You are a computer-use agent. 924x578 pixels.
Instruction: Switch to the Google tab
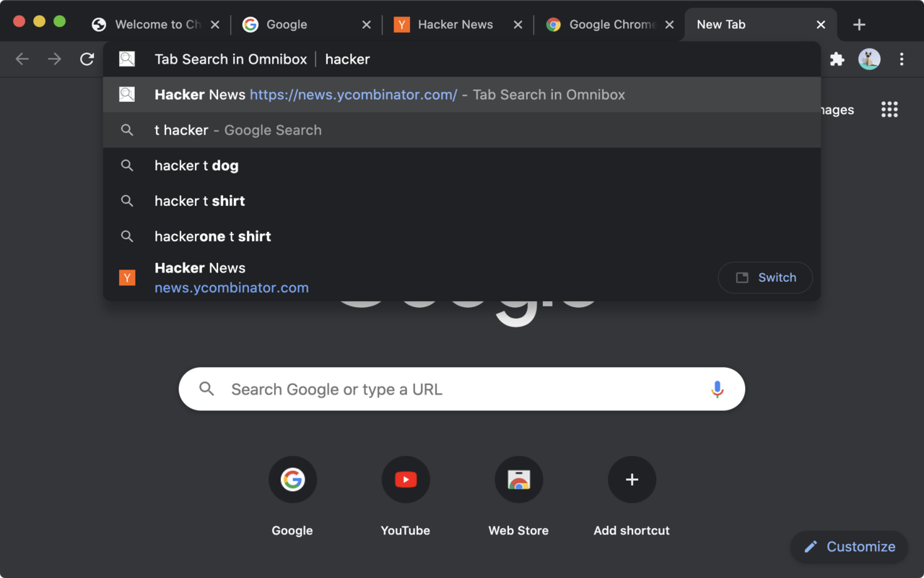coord(307,25)
